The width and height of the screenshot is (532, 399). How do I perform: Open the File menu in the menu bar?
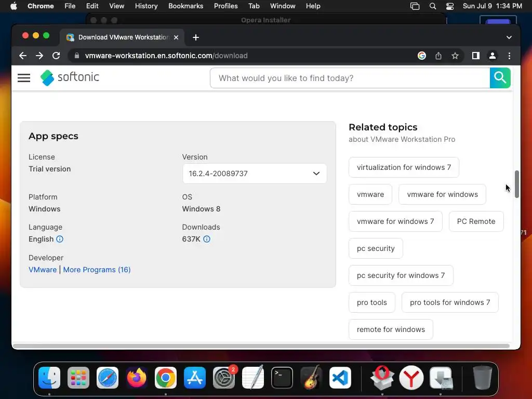point(70,6)
